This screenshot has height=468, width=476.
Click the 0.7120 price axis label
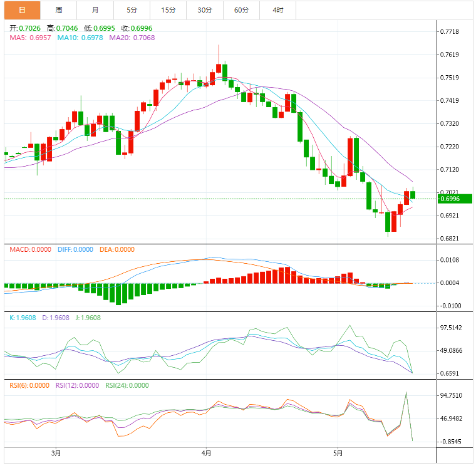tap(450, 169)
